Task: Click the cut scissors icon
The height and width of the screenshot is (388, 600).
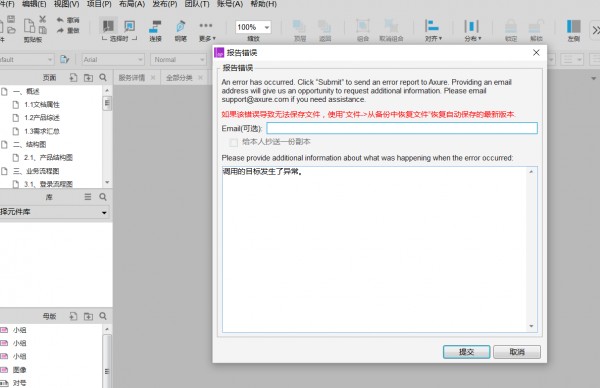Action: [42, 19]
